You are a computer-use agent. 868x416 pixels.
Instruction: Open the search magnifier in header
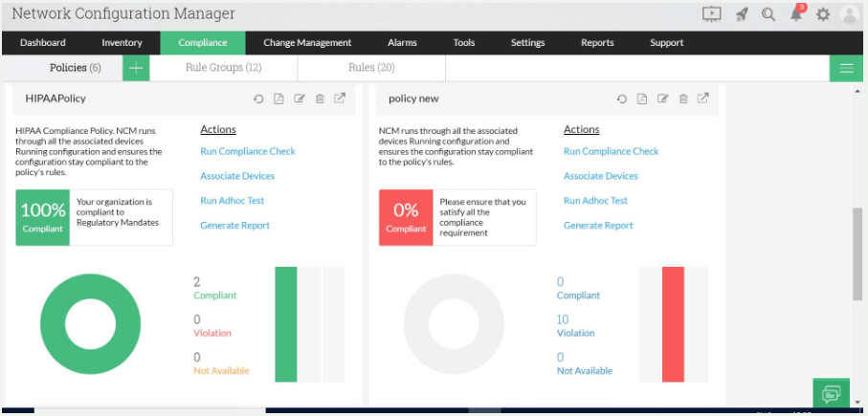click(768, 14)
